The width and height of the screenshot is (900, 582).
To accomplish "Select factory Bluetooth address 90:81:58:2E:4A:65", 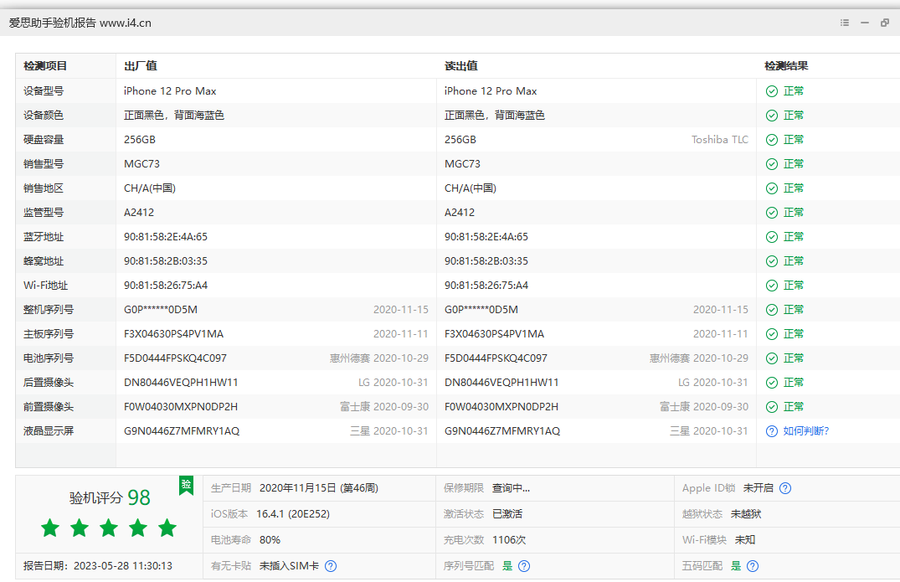I will [x=165, y=237].
